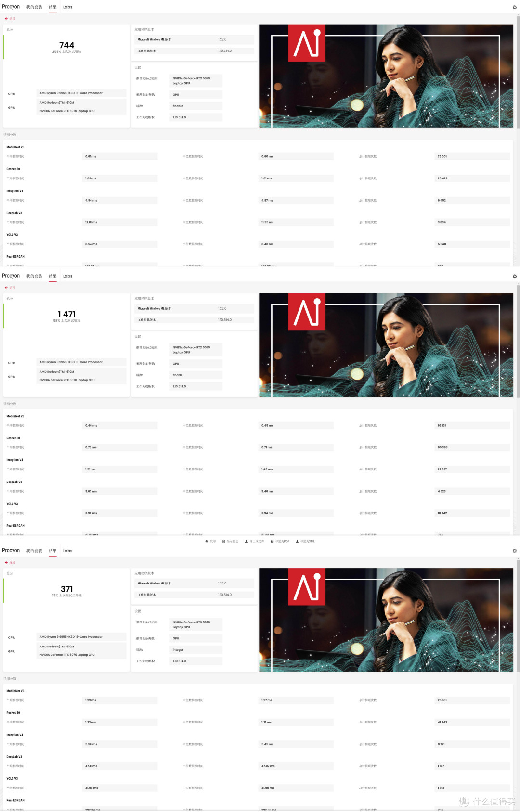Click the overall score 371
This screenshot has width=520, height=812.
coord(67,589)
